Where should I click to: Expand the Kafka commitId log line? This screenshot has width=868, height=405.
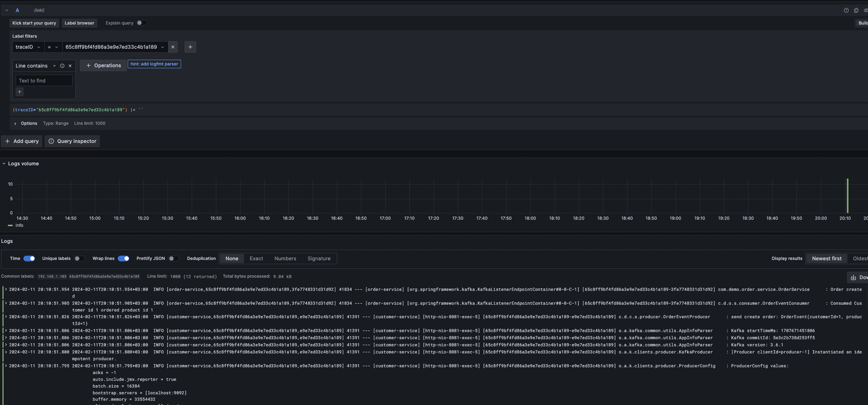(x=6, y=337)
